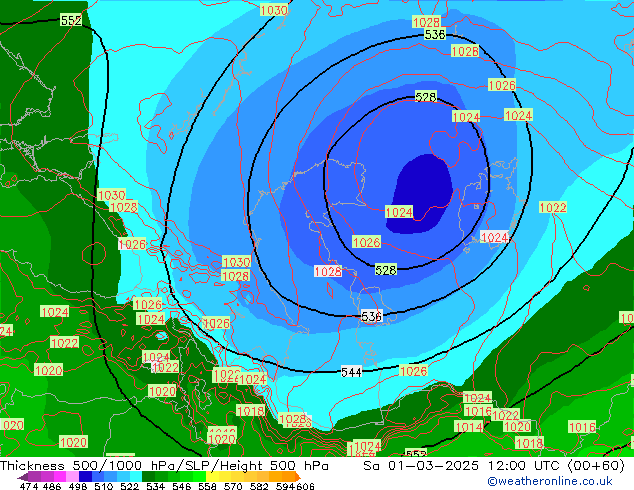Image resolution: width=634 pixels, height=490 pixels.
Task: Click the orange right arrow end of legend
Action: pos(298,477)
